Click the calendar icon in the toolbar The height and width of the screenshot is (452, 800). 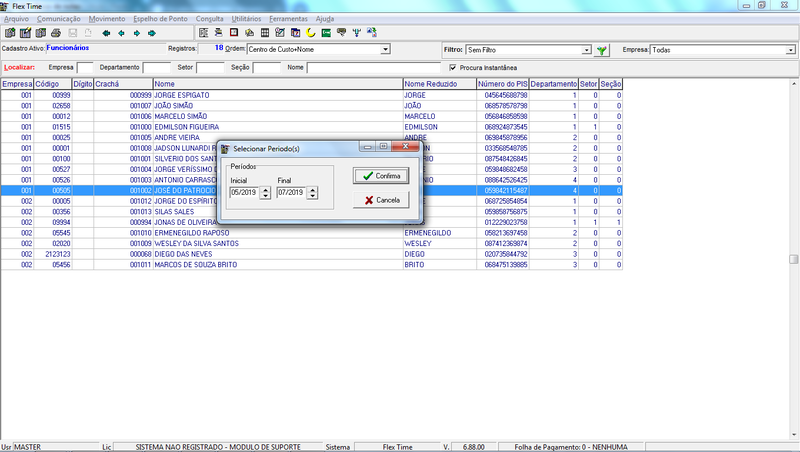(x=295, y=33)
